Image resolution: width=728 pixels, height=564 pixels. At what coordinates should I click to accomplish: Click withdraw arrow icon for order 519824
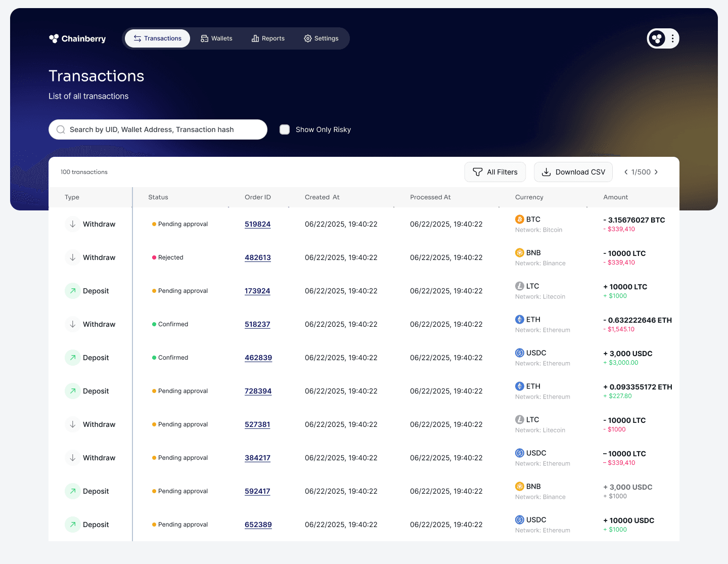coord(73,224)
